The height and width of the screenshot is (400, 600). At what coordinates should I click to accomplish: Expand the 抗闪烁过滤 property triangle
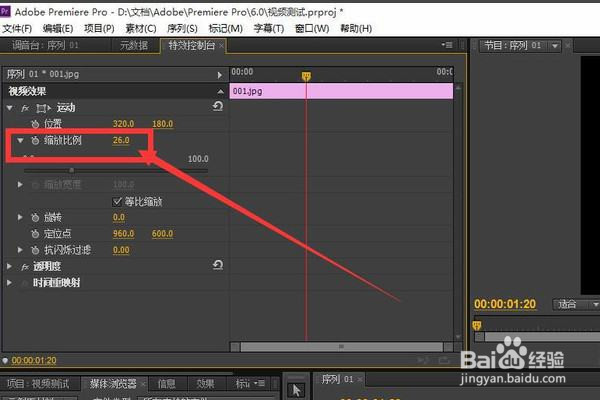coord(20,250)
